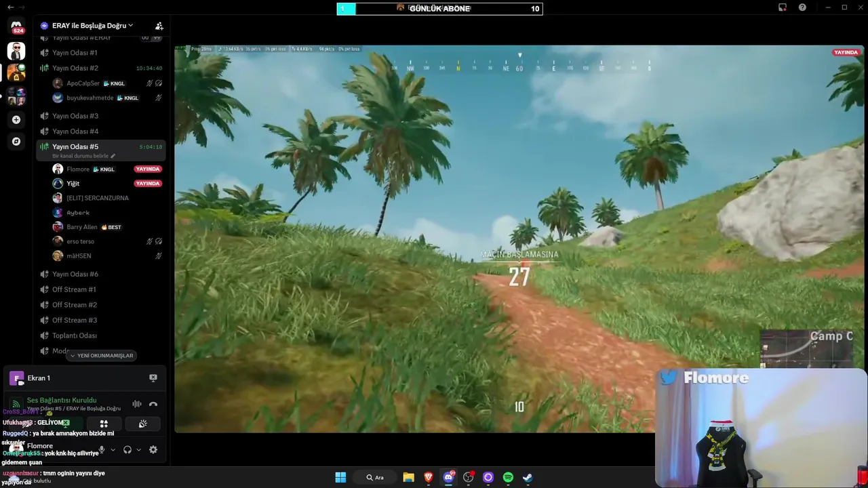This screenshot has width=868, height=488.
Task: Open Discord direct messages home icon
Action: [16, 27]
